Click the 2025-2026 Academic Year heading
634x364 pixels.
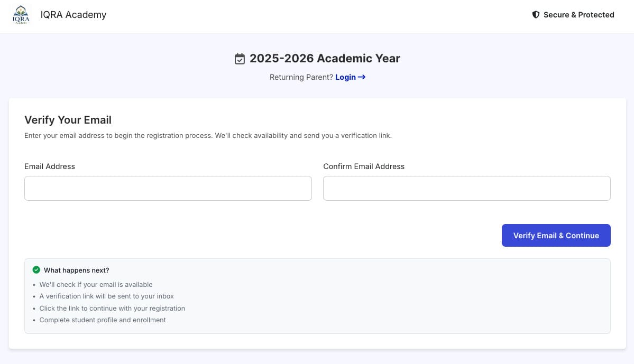[x=325, y=59]
